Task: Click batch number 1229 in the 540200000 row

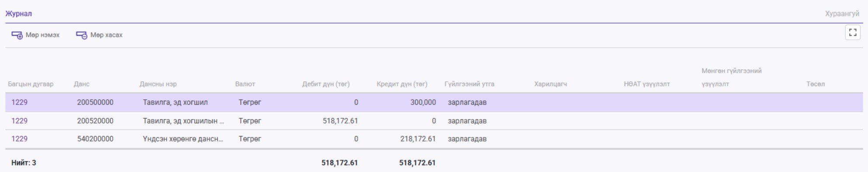Action: click(19, 139)
